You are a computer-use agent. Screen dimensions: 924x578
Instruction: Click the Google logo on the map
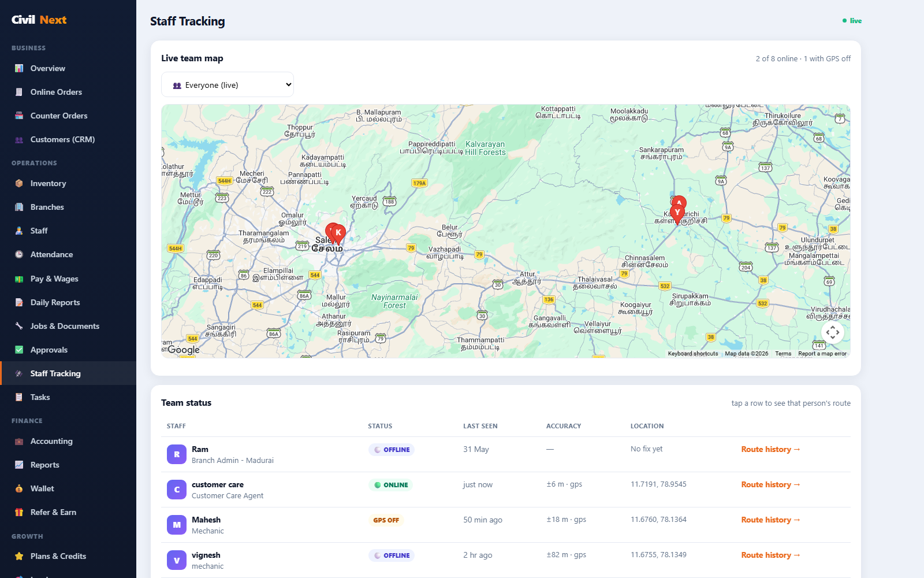point(184,350)
